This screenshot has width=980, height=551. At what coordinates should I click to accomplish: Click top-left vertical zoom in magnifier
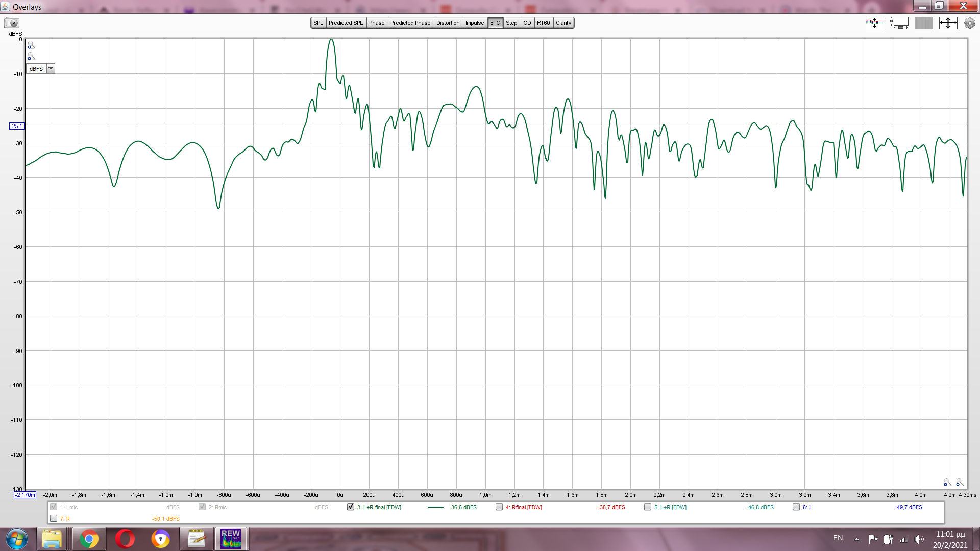(31, 45)
